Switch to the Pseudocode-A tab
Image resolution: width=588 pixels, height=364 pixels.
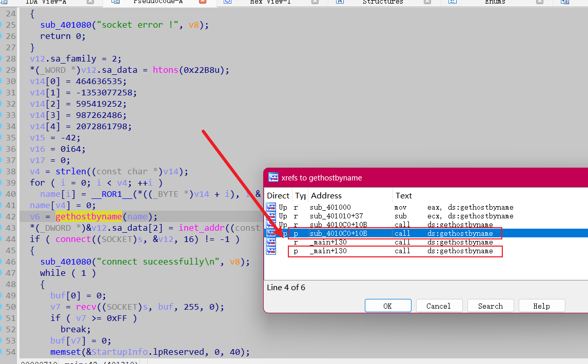158,2
